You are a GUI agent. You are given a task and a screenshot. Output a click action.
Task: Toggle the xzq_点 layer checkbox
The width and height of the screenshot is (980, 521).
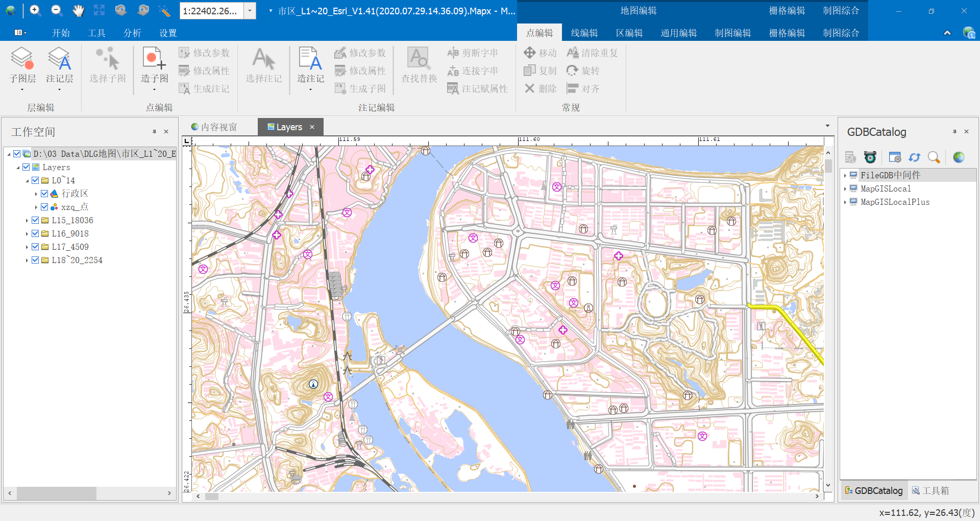[44, 207]
